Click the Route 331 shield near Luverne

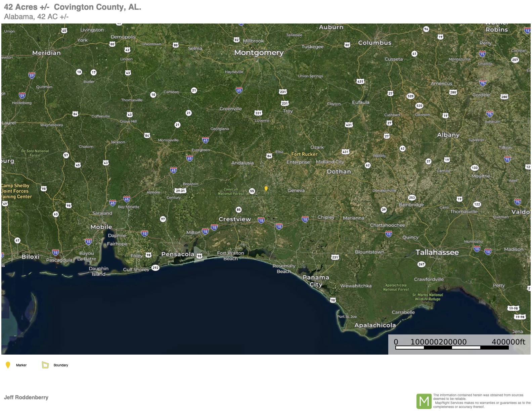click(x=258, y=113)
